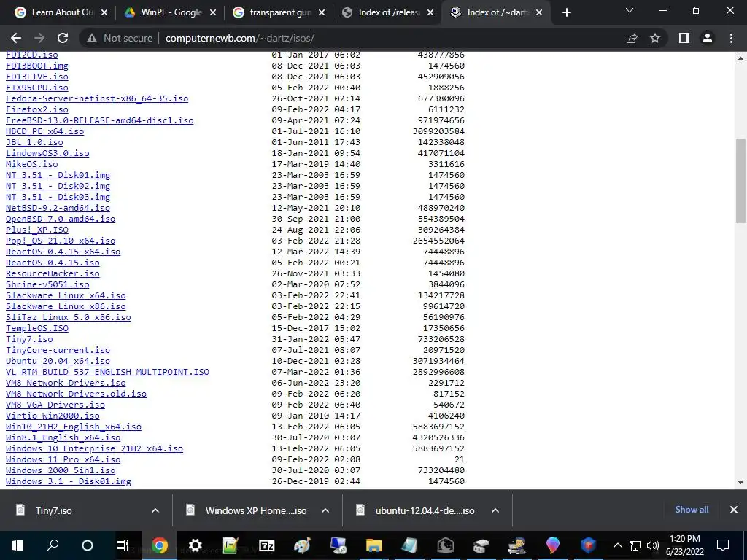Close the transparent gun search tab

coord(322,12)
